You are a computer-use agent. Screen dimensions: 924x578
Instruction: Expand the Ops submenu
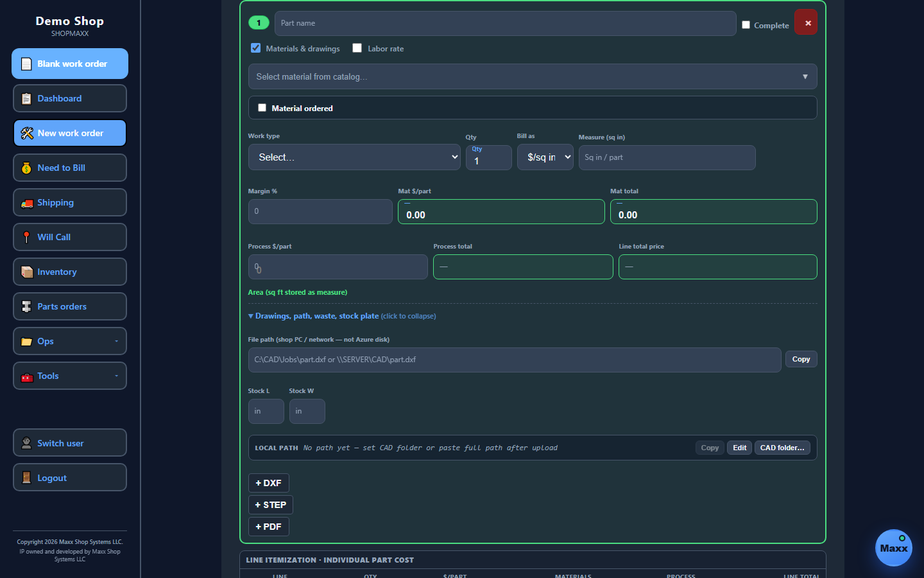click(70, 341)
